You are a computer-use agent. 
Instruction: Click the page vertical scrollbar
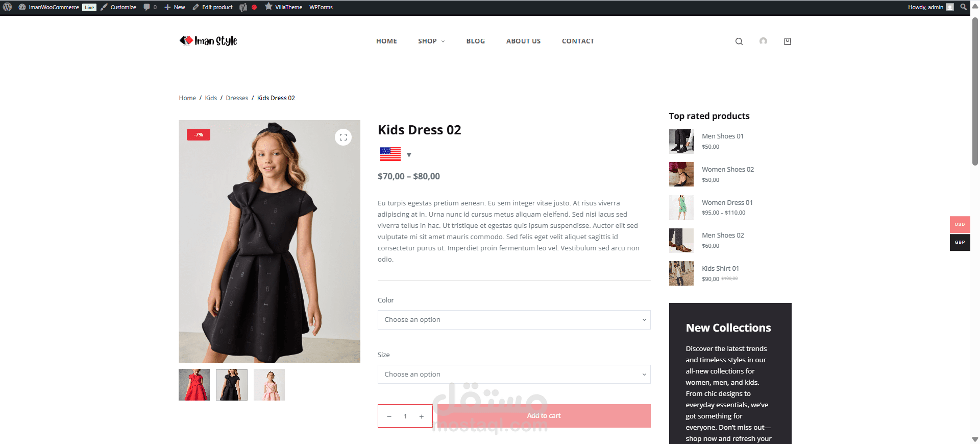point(975,92)
